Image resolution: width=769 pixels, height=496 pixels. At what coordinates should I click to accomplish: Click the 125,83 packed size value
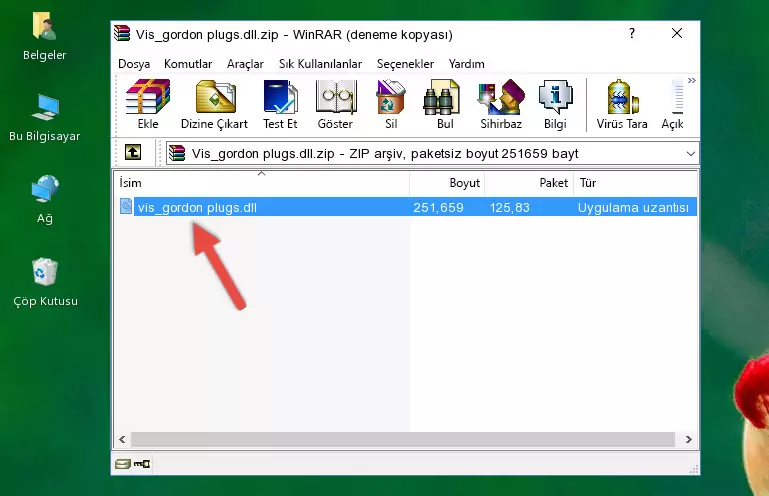[510, 208]
